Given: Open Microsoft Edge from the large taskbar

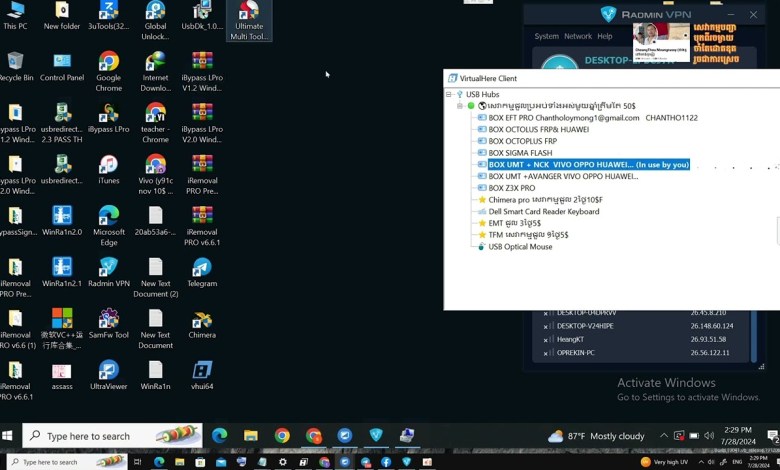Looking at the screenshot, I should tap(219, 436).
